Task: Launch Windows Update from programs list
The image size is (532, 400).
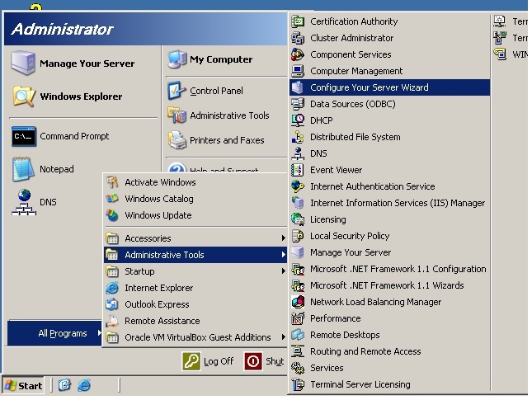Action: coord(195,215)
